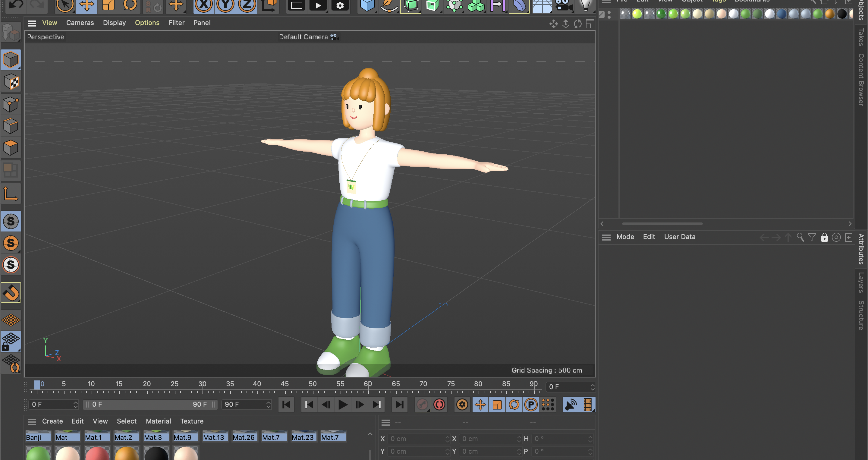Open material manager Select menu

(127, 421)
